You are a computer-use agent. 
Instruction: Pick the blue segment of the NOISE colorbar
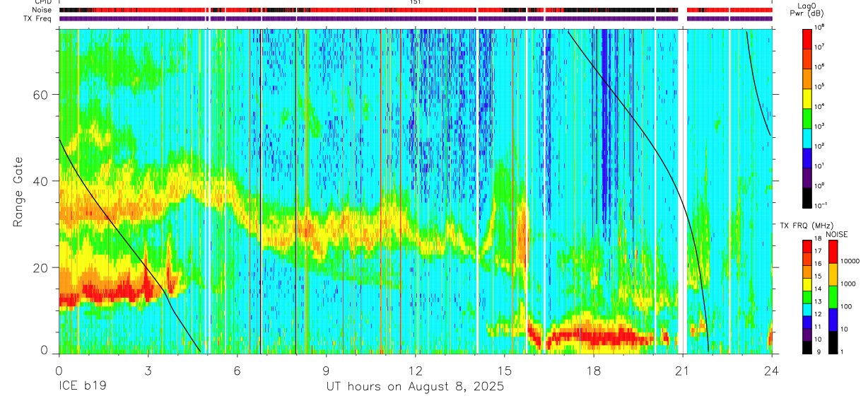(835, 320)
